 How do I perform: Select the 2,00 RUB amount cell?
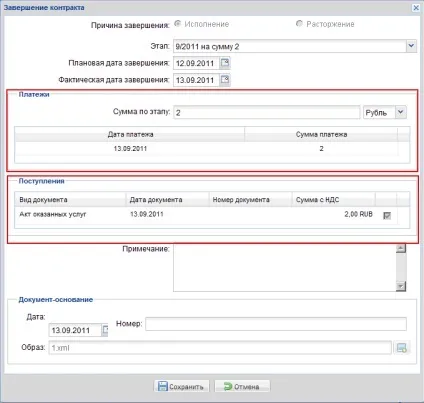point(334,214)
